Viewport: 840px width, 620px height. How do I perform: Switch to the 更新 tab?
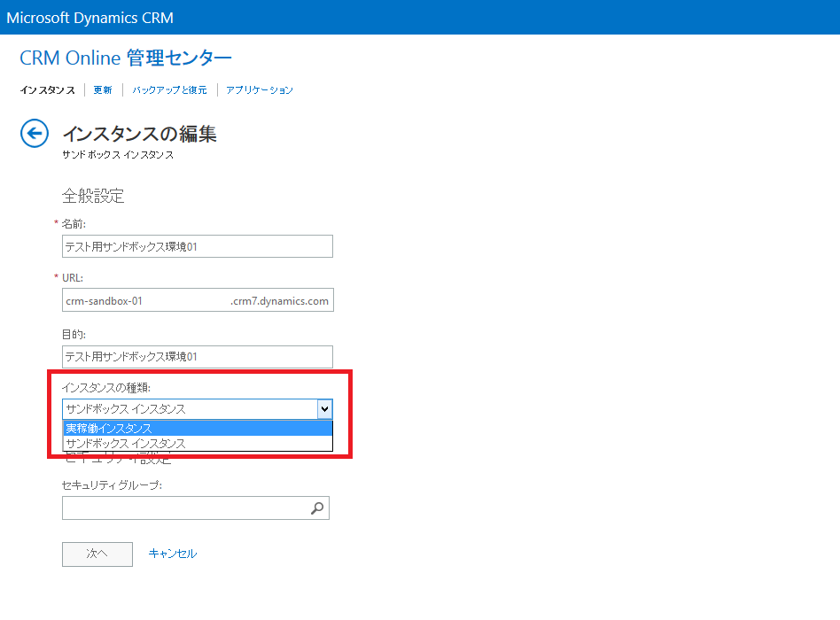point(103,90)
